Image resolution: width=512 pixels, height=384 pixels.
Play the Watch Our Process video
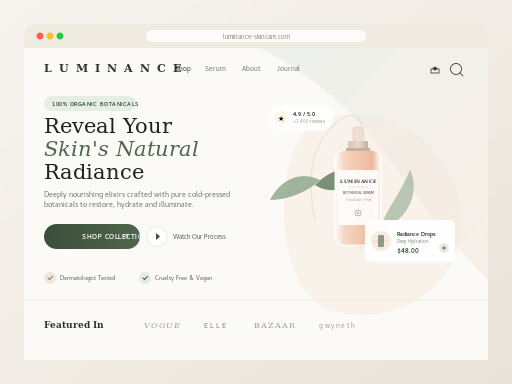point(157,236)
